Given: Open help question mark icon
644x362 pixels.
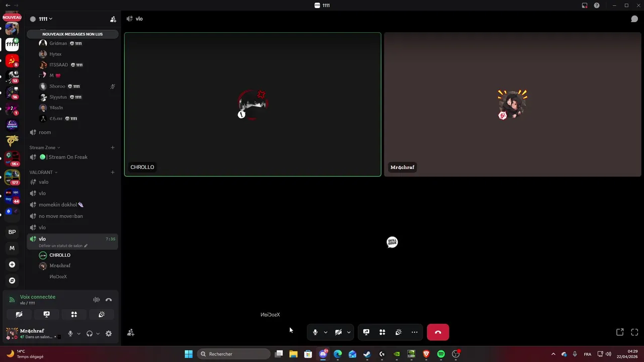Looking at the screenshot, I should [597, 5].
